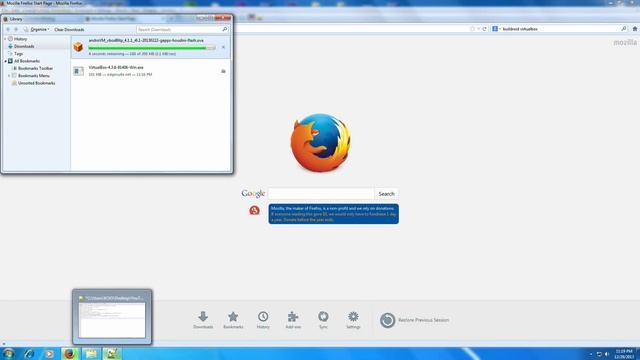Viewport: 640px width, 360px height.
Task: Click the mozilla wordmark link
Action: [625, 42]
